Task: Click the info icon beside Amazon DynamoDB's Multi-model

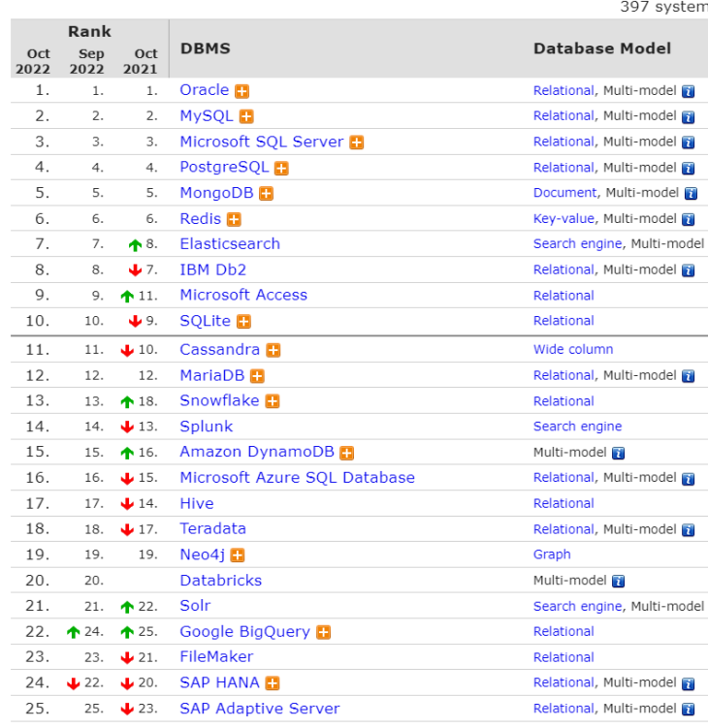Action: pos(618,453)
